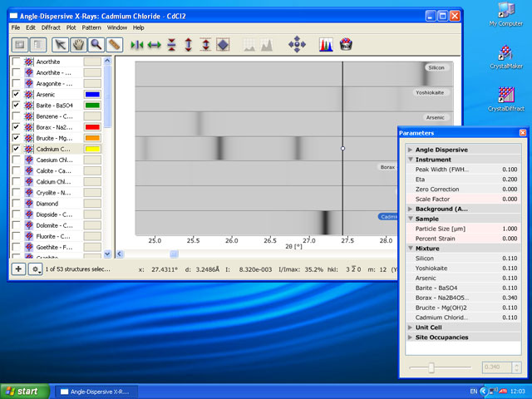Click the red Borax color swatch
The width and height of the screenshot is (532, 399).
pyautogui.click(x=92, y=127)
